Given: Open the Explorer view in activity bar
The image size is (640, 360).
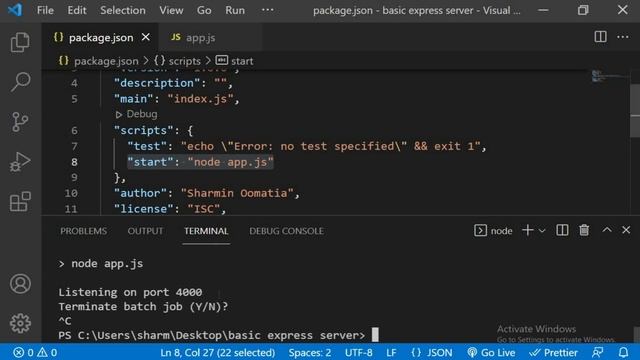Looking at the screenshot, I should pyautogui.click(x=20, y=42).
